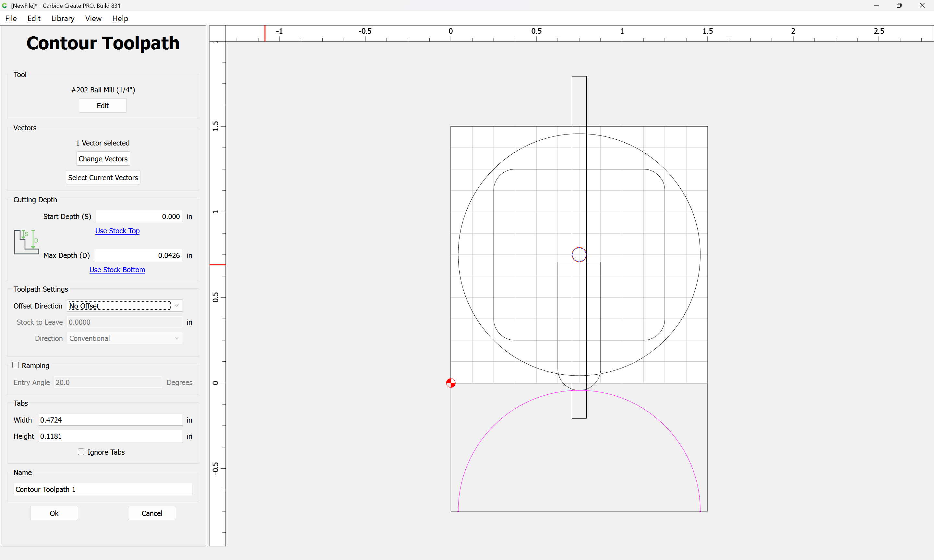Open the File menu
This screenshot has height=560, width=934.
pyautogui.click(x=11, y=18)
